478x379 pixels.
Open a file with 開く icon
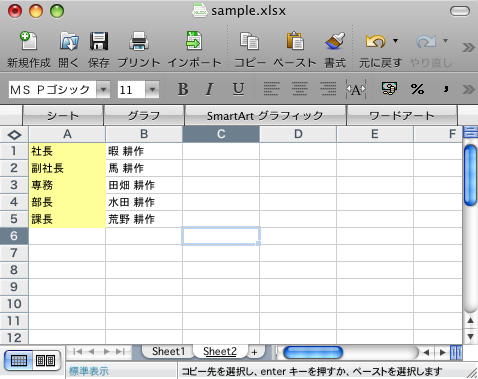(x=69, y=41)
